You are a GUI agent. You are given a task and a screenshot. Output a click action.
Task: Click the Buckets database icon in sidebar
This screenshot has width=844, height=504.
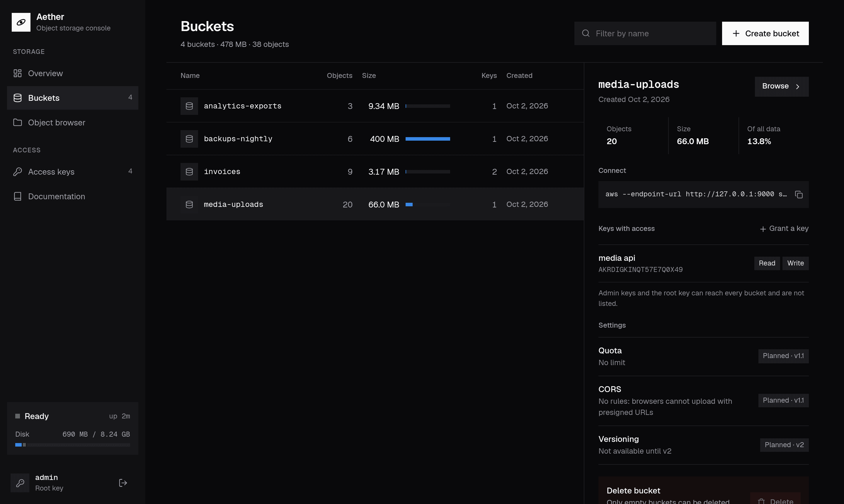18,98
